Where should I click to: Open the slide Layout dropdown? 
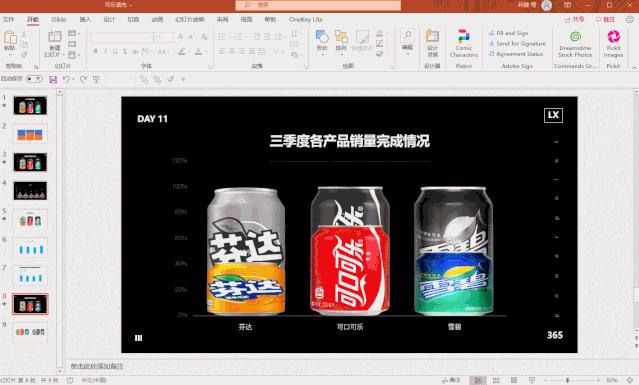(73, 33)
